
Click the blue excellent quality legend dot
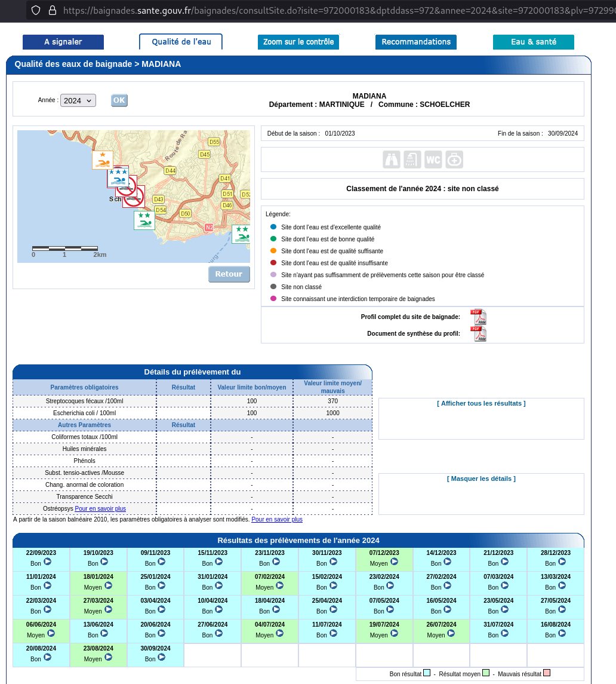pos(273,227)
